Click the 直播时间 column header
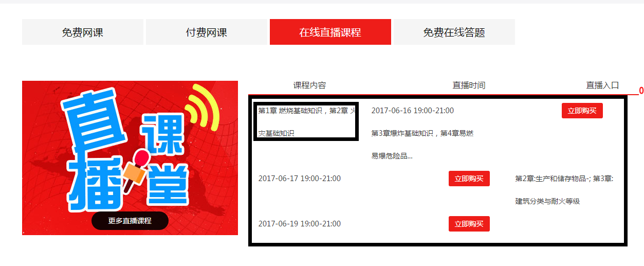This screenshot has width=644, height=266. [x=469, y=85]
